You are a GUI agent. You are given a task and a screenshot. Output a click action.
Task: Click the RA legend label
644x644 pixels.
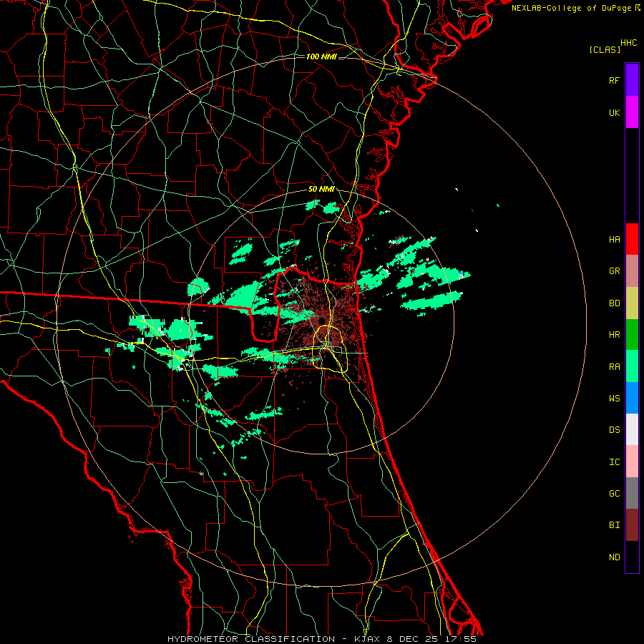(x=614, y=367)
